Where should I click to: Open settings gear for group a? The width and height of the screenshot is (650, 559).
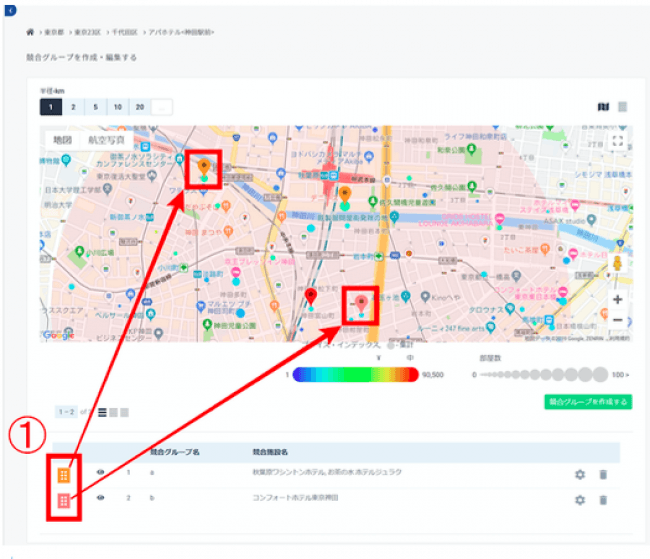click(x=580, y=474)
